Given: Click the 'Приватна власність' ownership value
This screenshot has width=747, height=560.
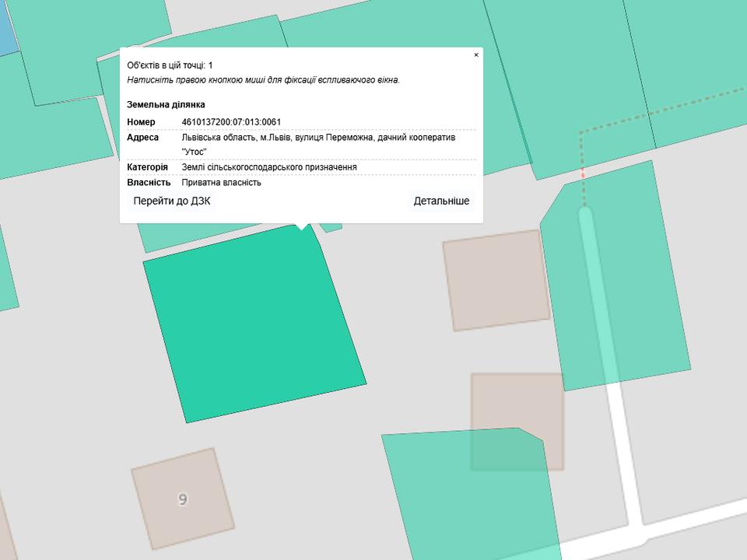Looking at the screenshot, I should pos(221,183).
